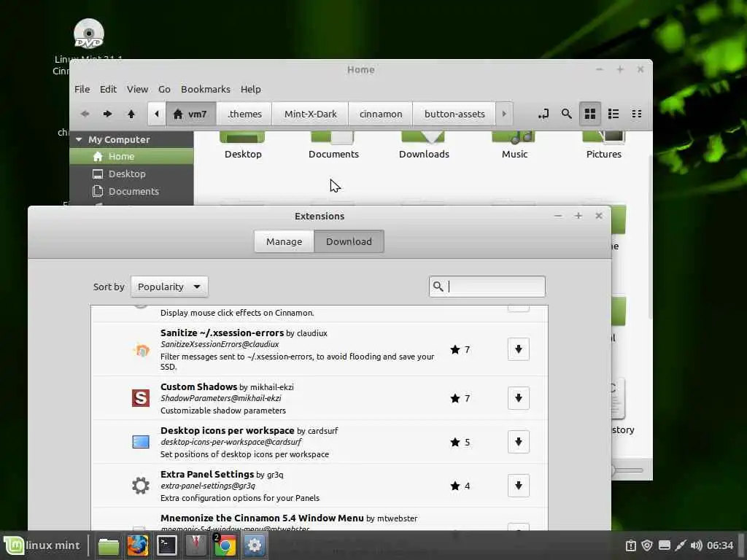The height and width of the screenshot is (560, 747).
Task: Click Custom Shadows 7 star rating
Action: [460, 398]
